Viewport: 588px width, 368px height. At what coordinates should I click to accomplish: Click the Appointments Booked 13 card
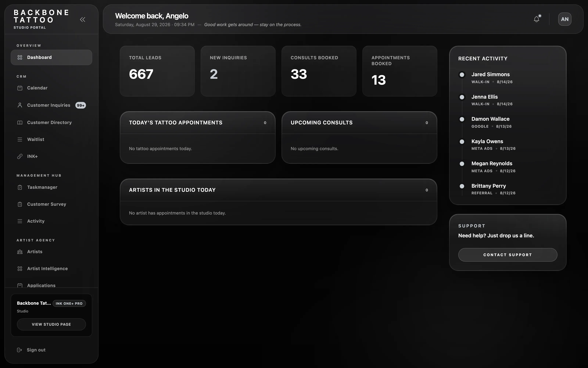click(400, 71)
